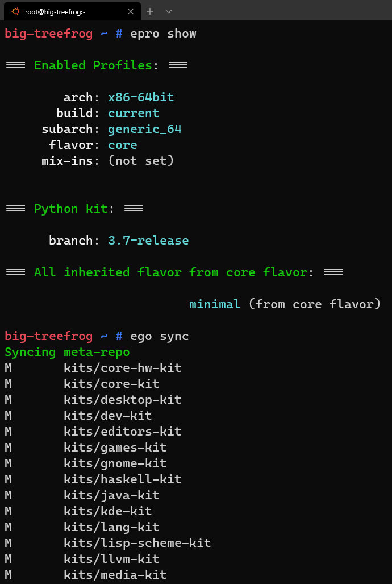The height and width of the screenshot is (584, 392).
Task: Click the 'Enabled Profiles' heading
Action: pos(93,65)
